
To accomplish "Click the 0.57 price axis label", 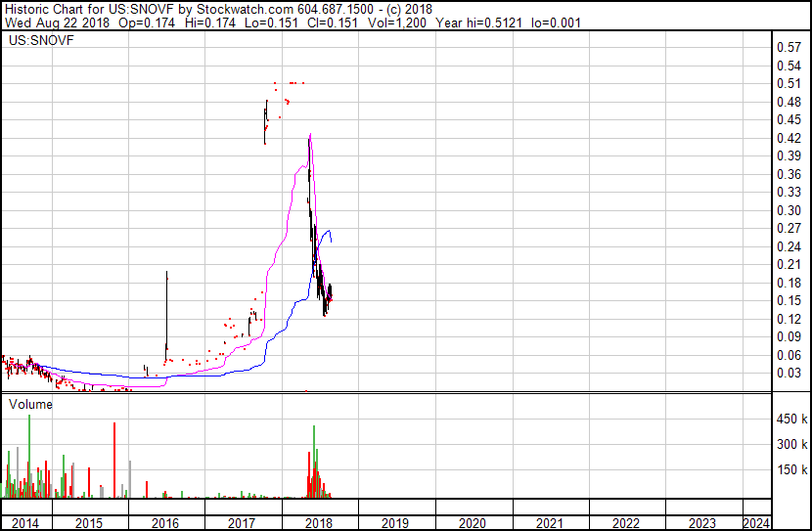I will pyautogui.click(x=789, y=47).
